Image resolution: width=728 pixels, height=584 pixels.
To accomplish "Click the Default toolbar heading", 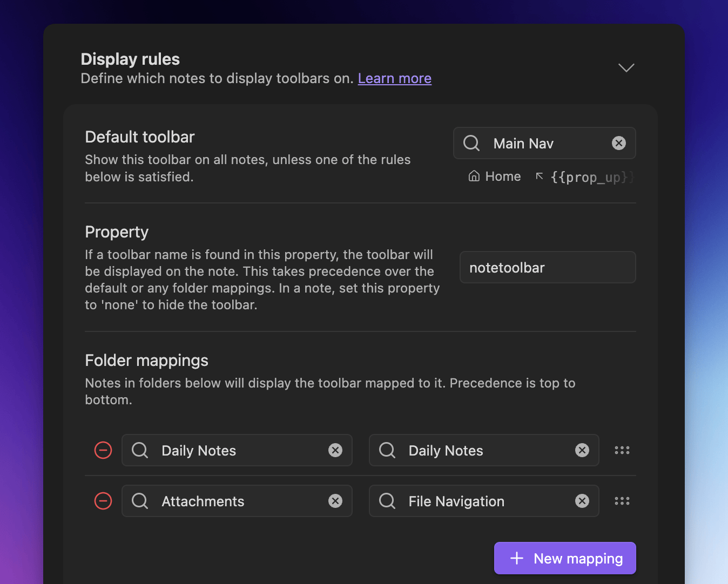I will [x=140, y=137].
